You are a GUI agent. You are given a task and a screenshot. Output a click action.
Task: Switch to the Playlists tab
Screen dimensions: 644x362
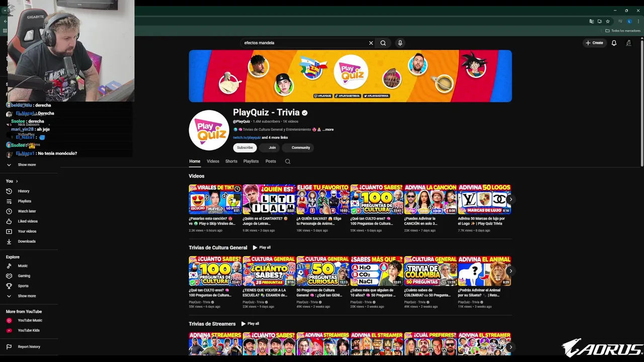pos(251,161)
